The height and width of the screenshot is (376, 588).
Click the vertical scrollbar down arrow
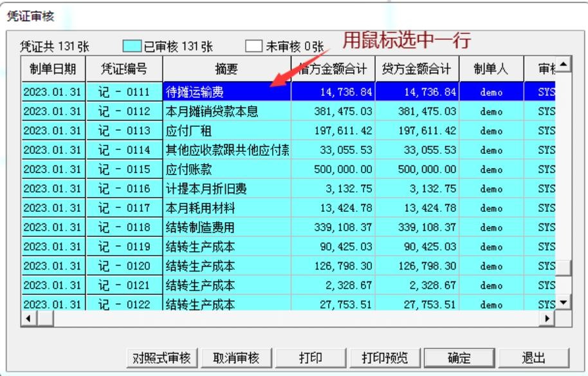tap(564, 302)
